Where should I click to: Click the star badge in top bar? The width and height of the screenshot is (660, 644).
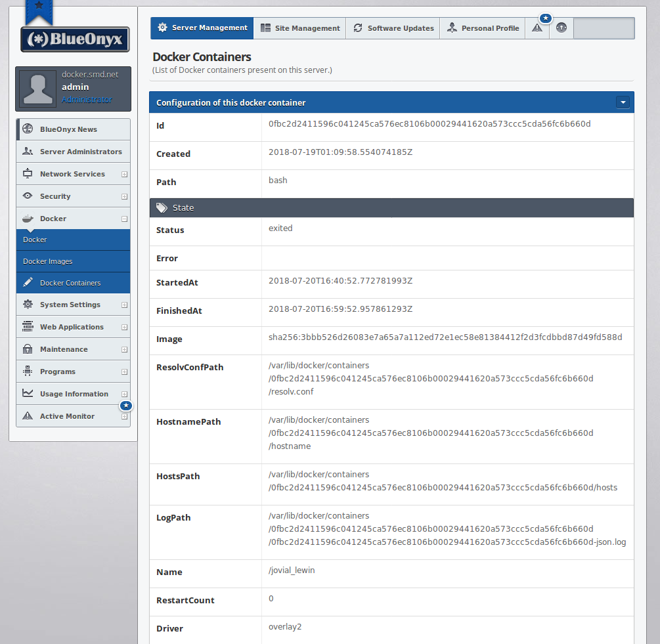[546, 18]
